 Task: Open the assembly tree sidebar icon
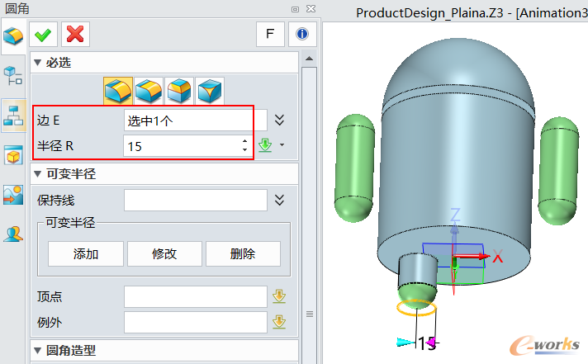pos(13,75)
